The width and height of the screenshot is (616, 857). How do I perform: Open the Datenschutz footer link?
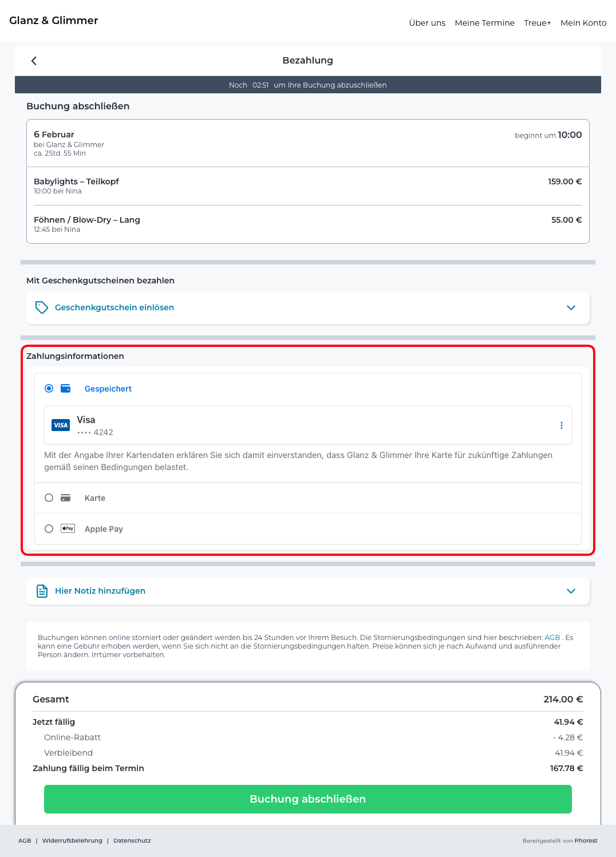(132, 840)
